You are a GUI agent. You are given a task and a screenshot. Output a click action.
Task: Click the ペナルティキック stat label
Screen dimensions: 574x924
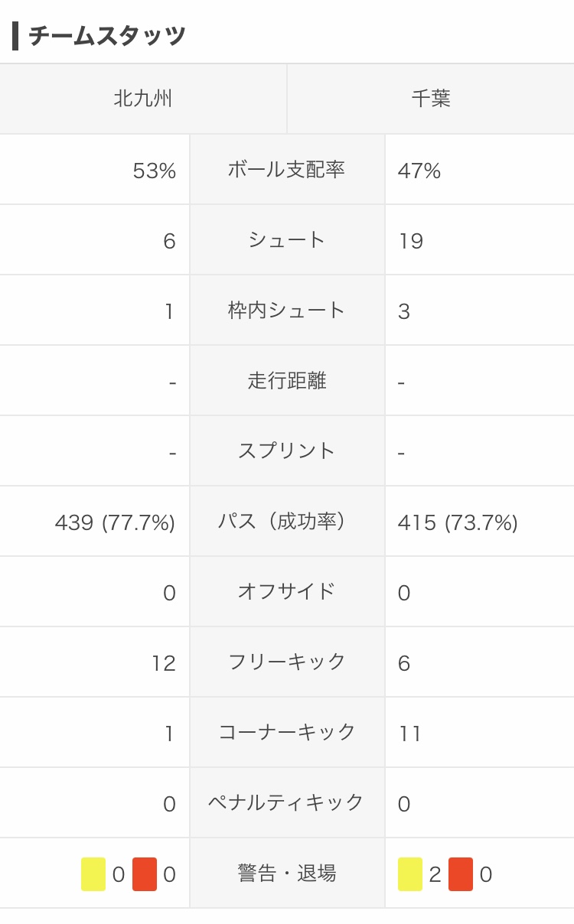click(287, 803)
